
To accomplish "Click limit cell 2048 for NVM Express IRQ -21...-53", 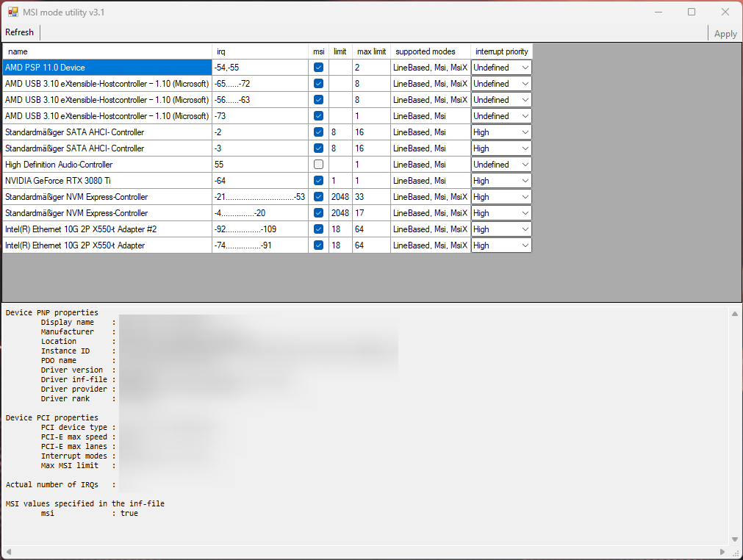I will [x=340, y=196].
